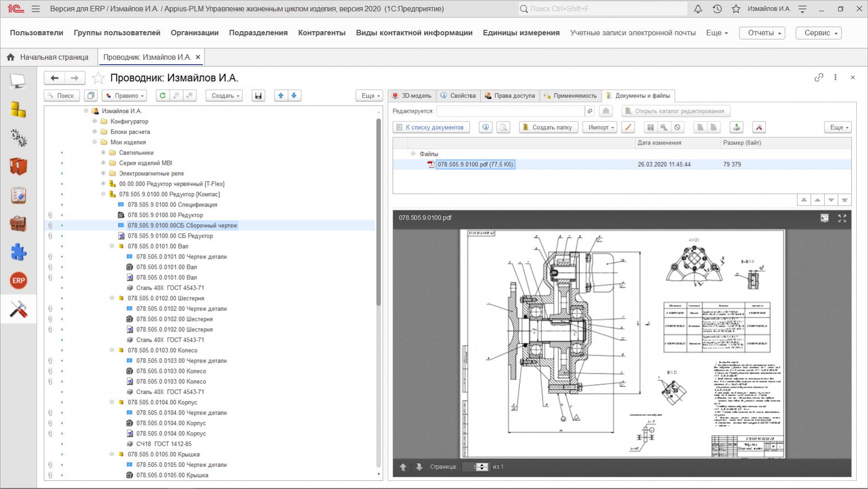Screen dimensions: 868x489
Task: Click the orange pencil edit icon
Action: [628, 127]
